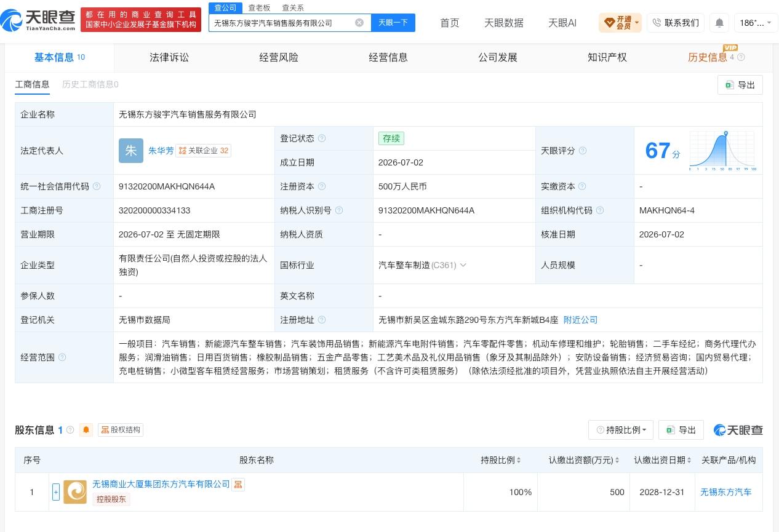Click the orange bell alert icon by 股东信息
Image resolution: width=779 pixels, height=532 pixels.
[x=86, y=430]
